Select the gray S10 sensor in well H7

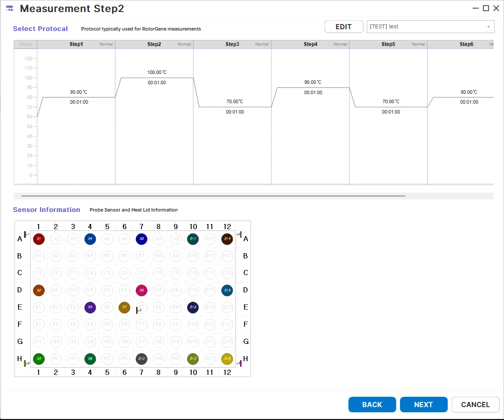pyautogui.click(x=141, y=359)
